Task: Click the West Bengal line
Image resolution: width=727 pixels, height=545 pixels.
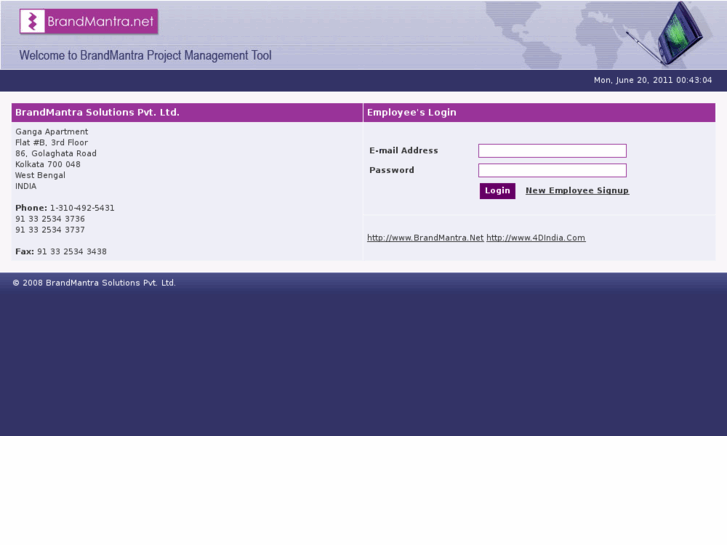Action: pyautogui.click(x=40, y=175)
